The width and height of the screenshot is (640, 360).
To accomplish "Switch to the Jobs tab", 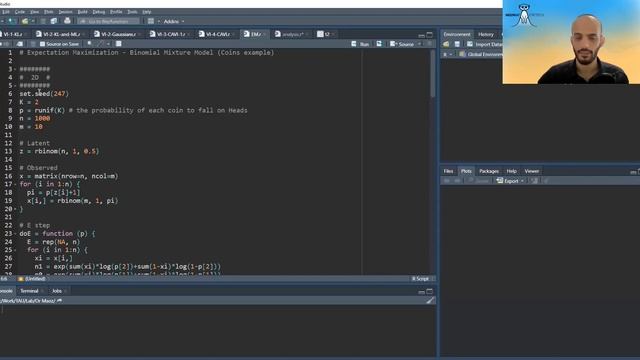I will click(x=57, y=291).
